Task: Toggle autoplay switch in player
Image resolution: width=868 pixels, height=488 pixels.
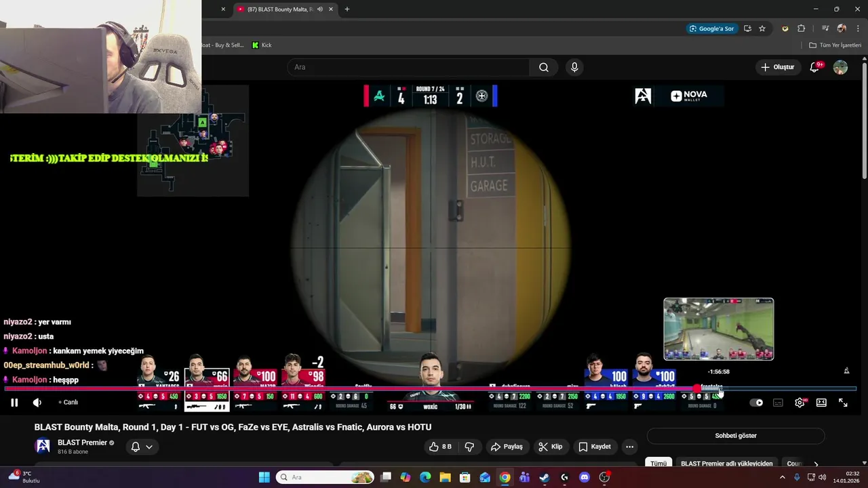Action: coord(756,403)
